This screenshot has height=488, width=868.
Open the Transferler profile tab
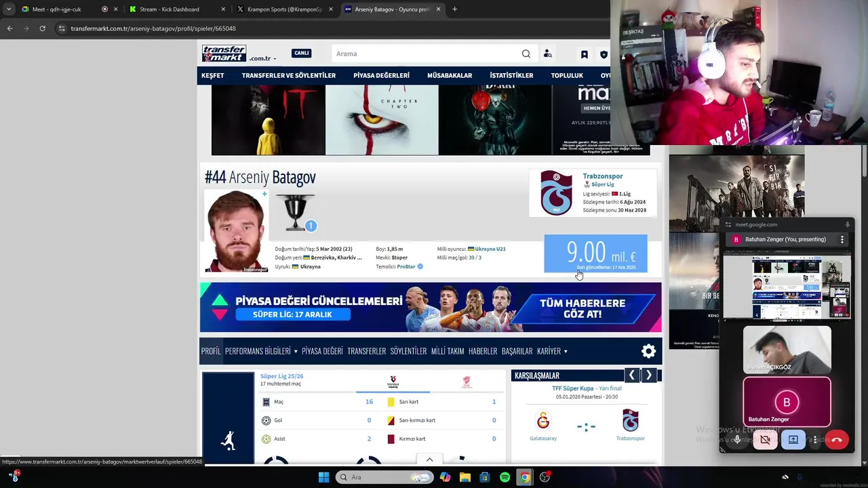point(366,351)
